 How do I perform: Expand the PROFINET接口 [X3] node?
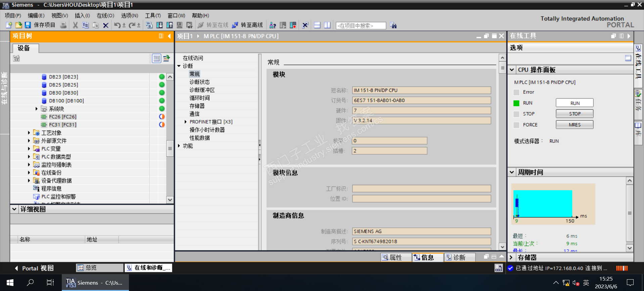[x=186, y=122]
